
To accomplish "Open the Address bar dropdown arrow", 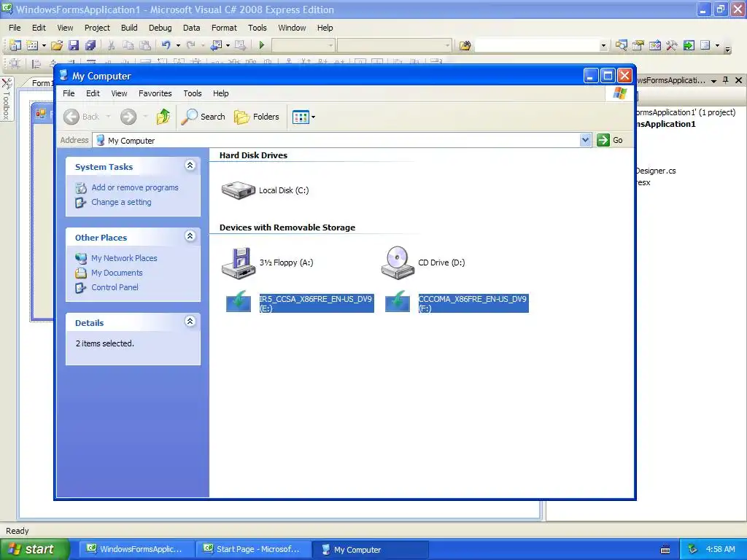I will tap(586, 140).
